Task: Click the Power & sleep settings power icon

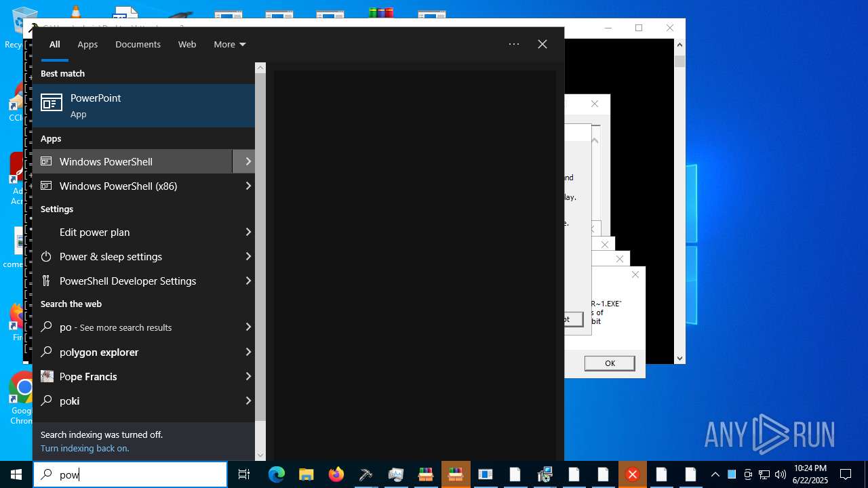Action: pos(46,256)
